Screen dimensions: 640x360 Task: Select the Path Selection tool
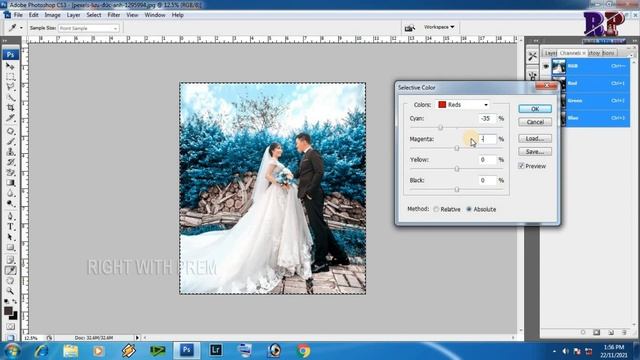click(x=10, y=237)
